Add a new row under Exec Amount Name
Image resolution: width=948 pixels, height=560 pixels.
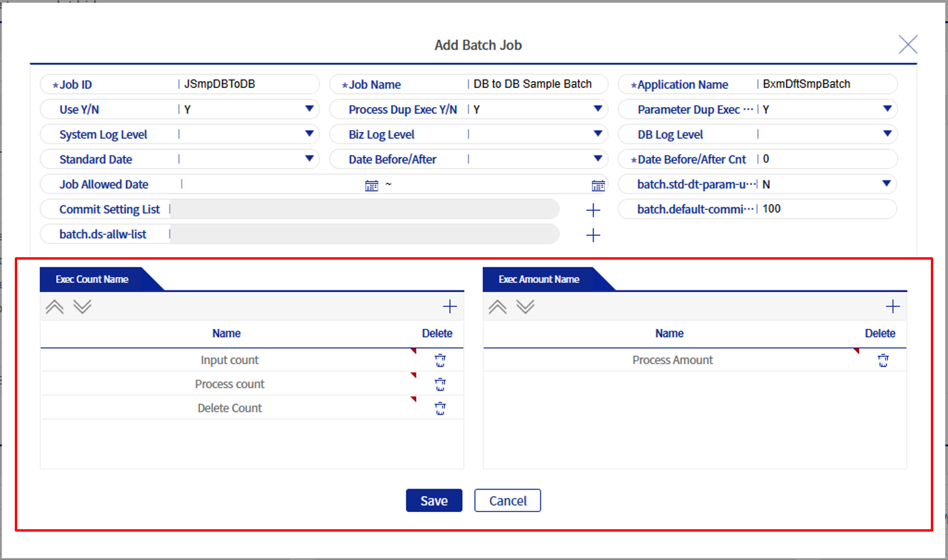coord(892,306)
